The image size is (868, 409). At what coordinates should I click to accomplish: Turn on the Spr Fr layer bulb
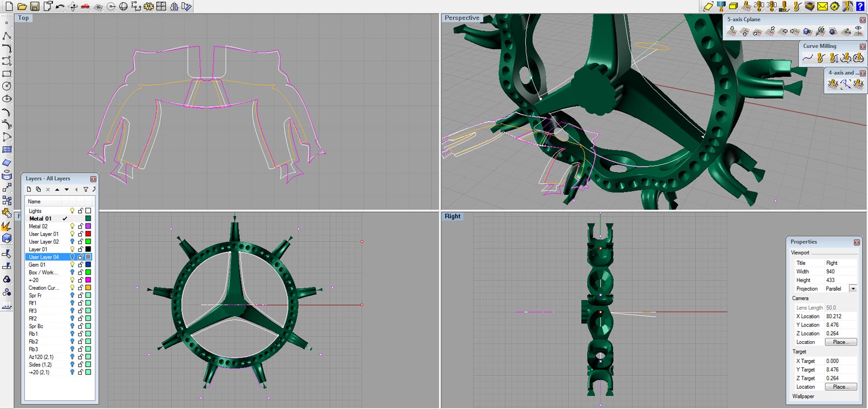pyautogui.click(x=72, y=296)
